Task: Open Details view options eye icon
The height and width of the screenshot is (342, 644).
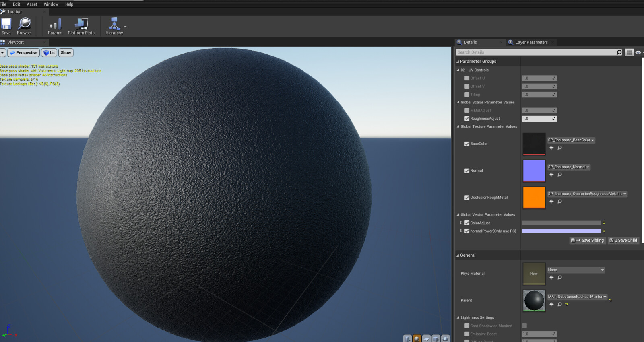Action: click(638, 52)
